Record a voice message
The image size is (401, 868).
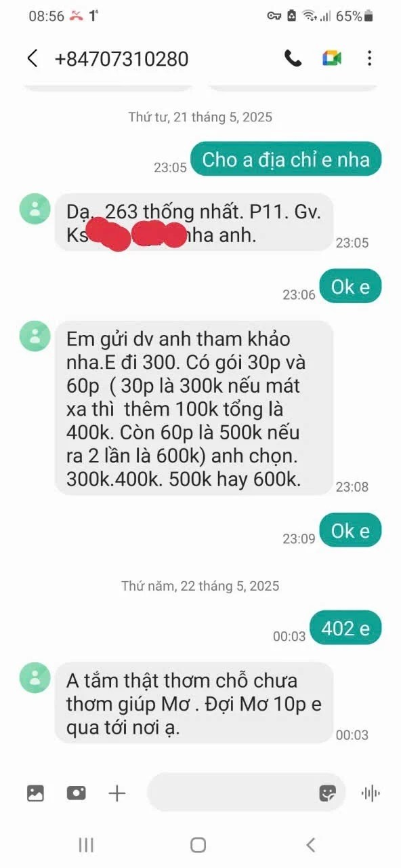pyautogui.click(x=371, y=793)
